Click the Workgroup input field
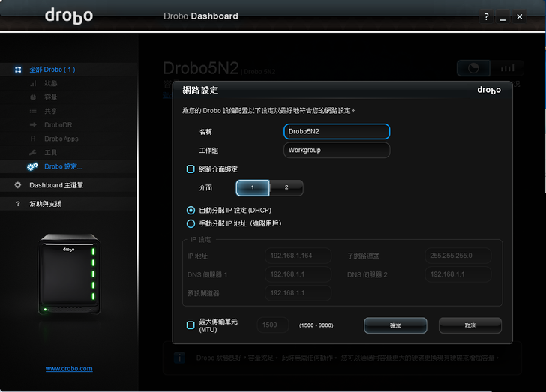Image resolution: width=546 pixels, height=392 pixels. pyautogui.click(x=337, y=150)
